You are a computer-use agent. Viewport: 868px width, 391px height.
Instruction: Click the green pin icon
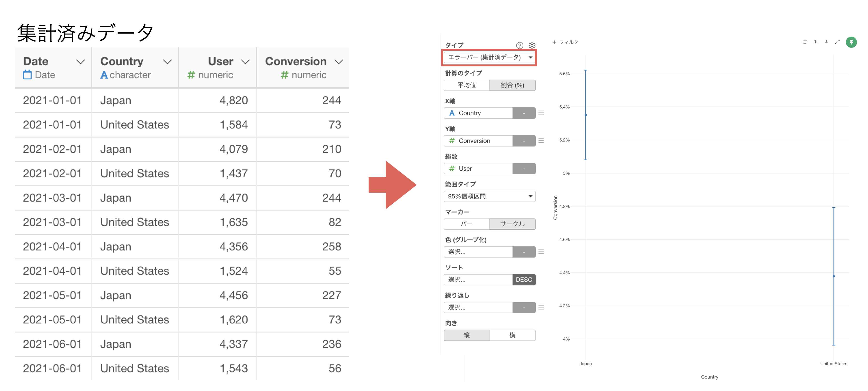pos(851,42)
